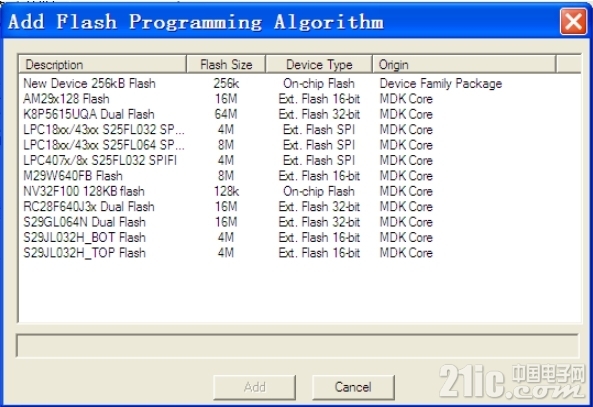Screen dimensions: 593x407
Task: Click Ext. Flash 32-bit in the K8P5615UQA row
Action: click(319, 114)
